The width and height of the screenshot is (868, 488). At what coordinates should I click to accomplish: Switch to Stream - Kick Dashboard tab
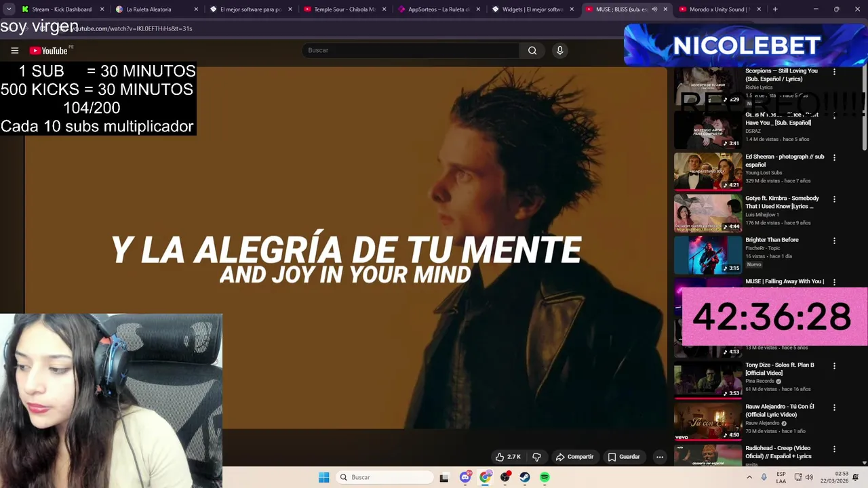point(62,9)
